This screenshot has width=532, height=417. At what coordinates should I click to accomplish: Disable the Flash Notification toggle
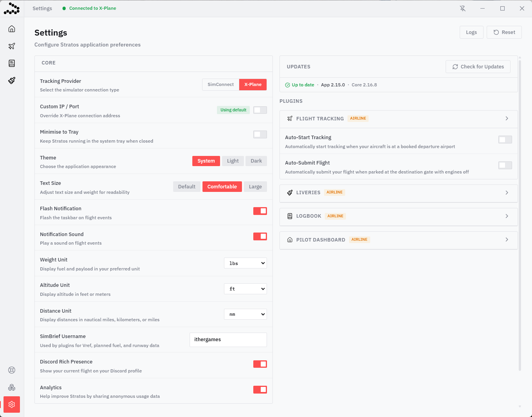[260, 211]
